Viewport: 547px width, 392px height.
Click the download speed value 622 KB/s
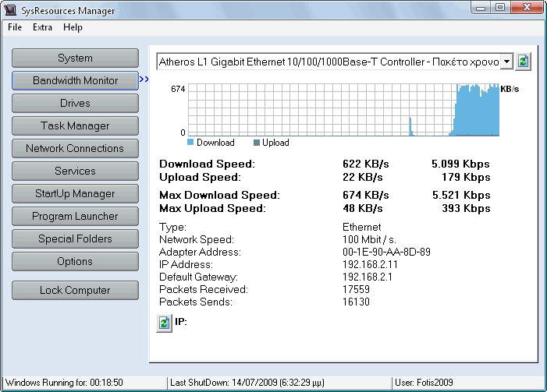pyautogui.click(x=366, y=164)
